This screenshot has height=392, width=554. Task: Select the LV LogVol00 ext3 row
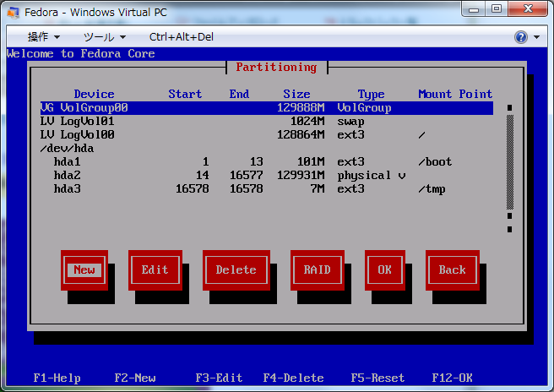click(267, 134)
